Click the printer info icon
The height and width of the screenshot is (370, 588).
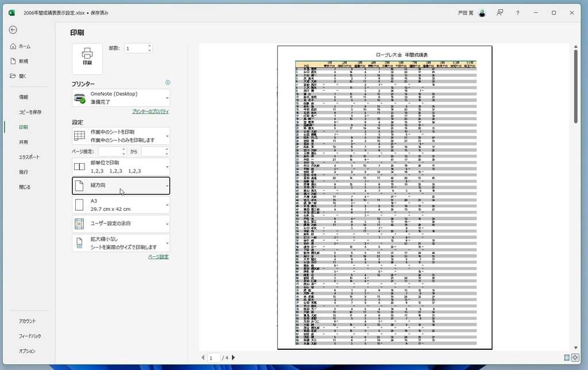click(168, 83)
